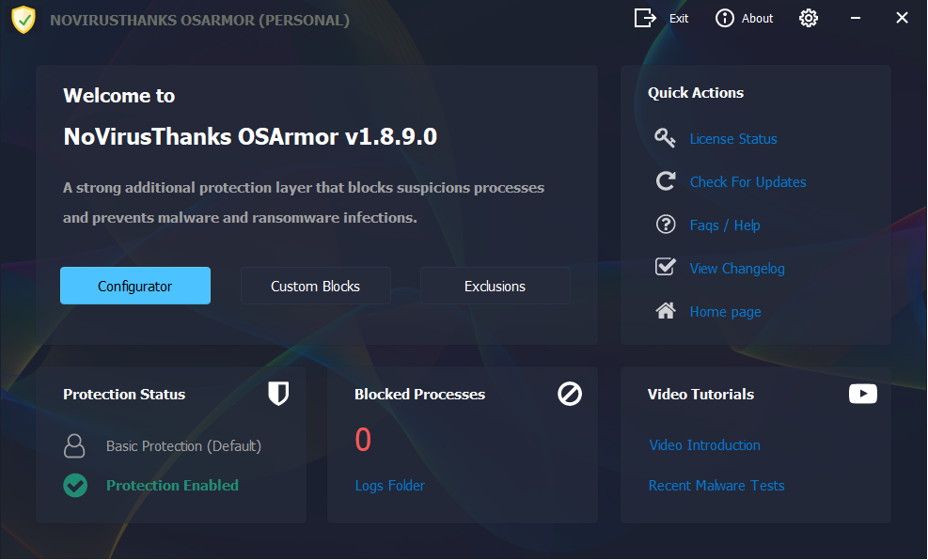Click the green Protection Enabled check icon

(75, 486)
